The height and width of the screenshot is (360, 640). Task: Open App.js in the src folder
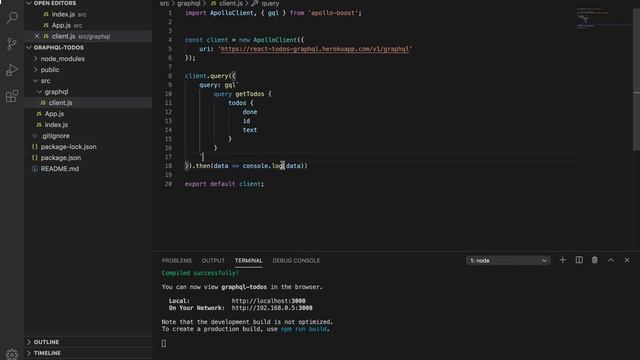[54, 114]
